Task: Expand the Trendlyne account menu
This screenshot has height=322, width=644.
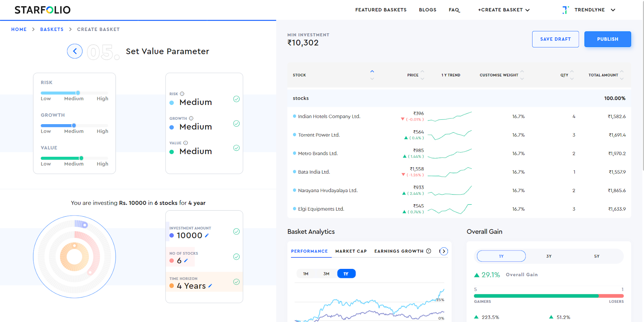Action: coord(613,10)
